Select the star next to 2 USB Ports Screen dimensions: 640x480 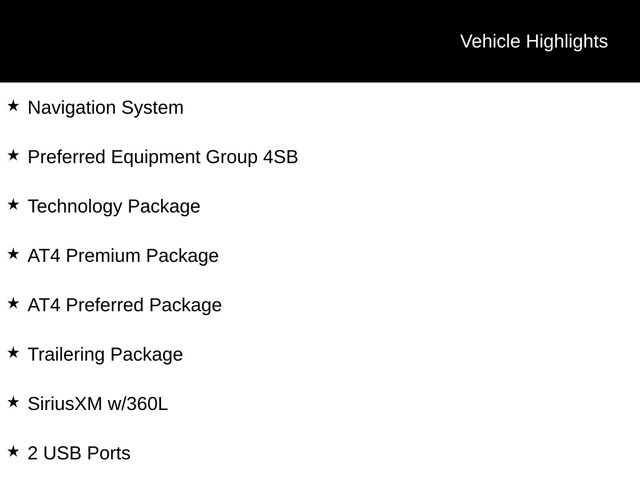13,451
